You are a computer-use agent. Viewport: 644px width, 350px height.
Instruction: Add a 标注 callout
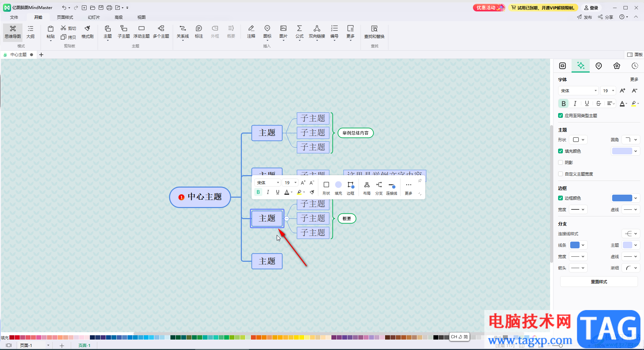tap(199, 32)
